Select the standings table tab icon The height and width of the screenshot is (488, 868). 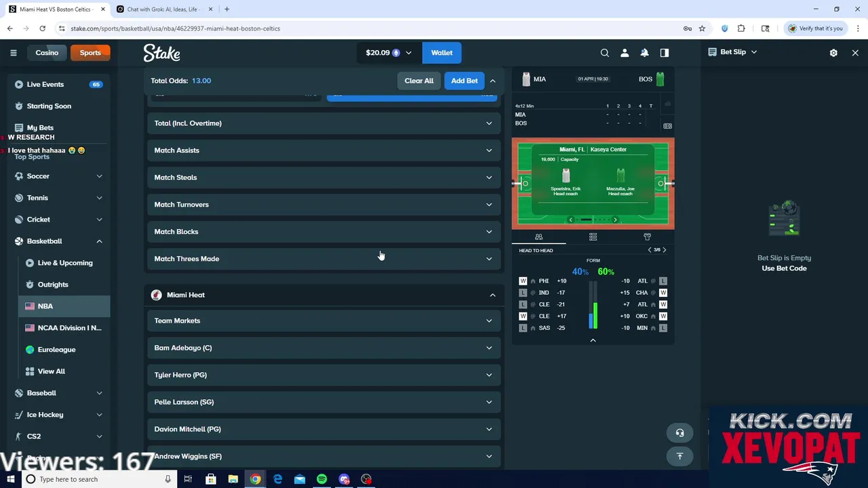tap(593, 237)
